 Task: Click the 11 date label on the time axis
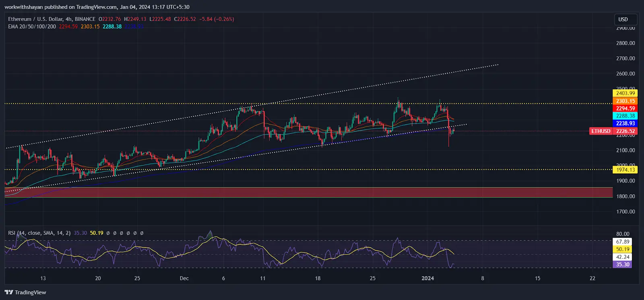point(263,278)
